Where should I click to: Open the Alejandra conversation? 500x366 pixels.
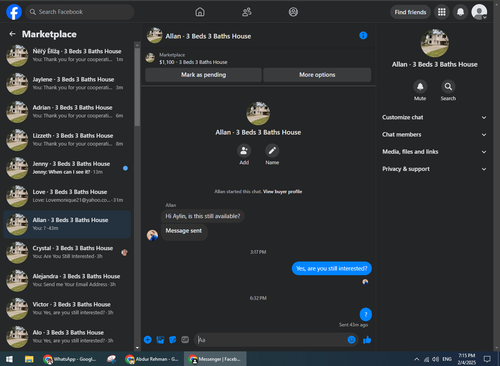click(67, 280)
